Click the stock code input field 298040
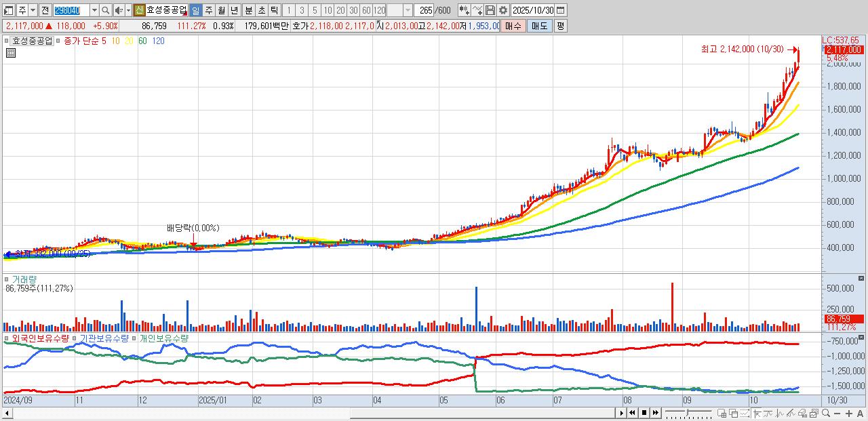868x421 pixels. tap(71, 10)
